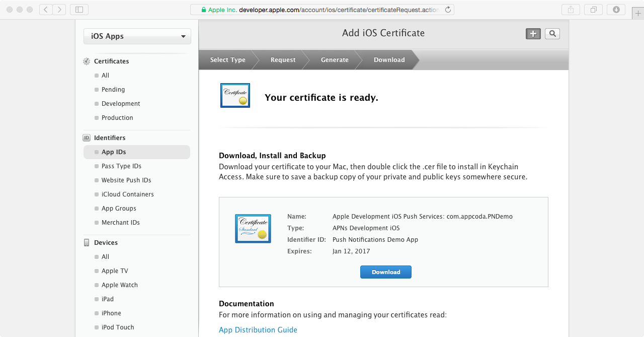Screen dimensions: 644x337
Task: Click the Jan 12, 2017 expiry date
Action: [351, 251]
